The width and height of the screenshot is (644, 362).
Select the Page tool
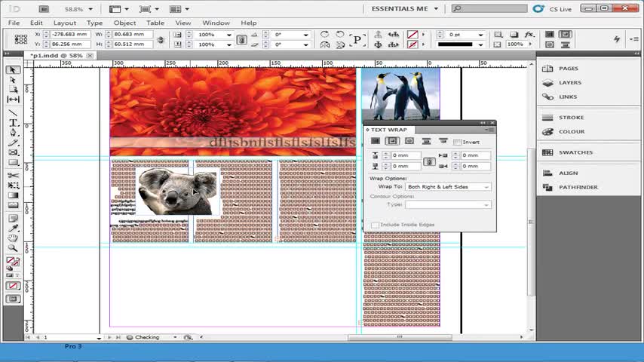[13, 90]
